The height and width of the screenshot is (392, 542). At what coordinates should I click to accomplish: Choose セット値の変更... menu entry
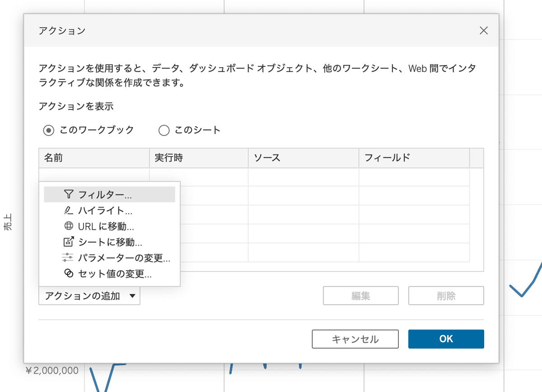pyautogui.click(x=109, y=274)
